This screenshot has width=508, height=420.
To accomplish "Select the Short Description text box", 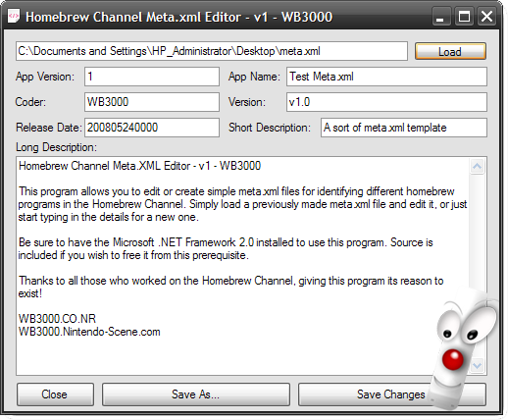I will (x=404, y=128).
